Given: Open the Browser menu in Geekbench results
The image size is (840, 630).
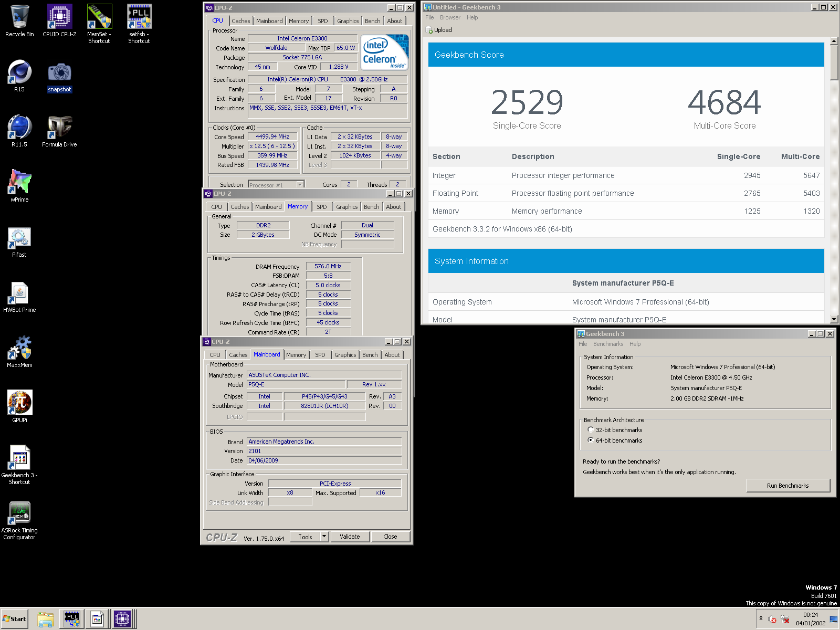Looking at the screenshot, I should (450, 17).
